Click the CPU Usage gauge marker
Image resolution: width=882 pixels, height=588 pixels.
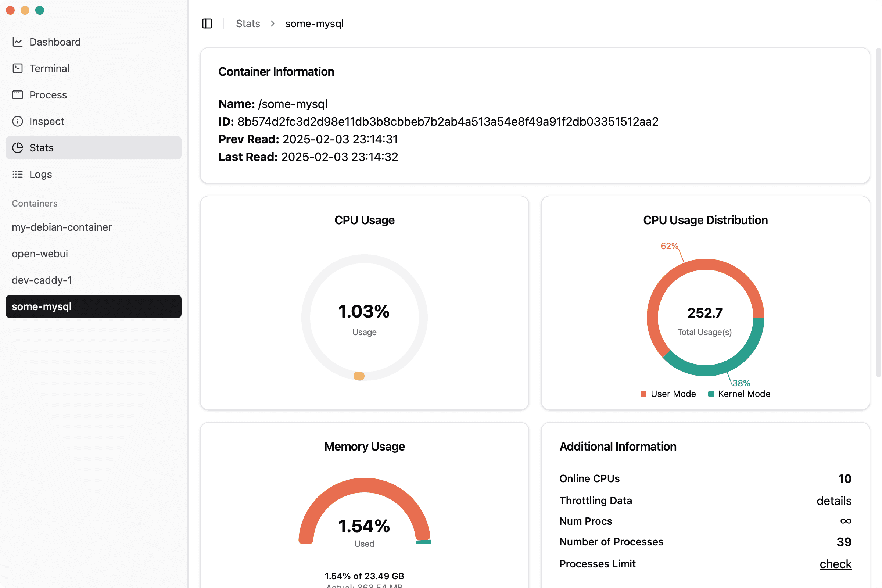(x=359, y=376)
